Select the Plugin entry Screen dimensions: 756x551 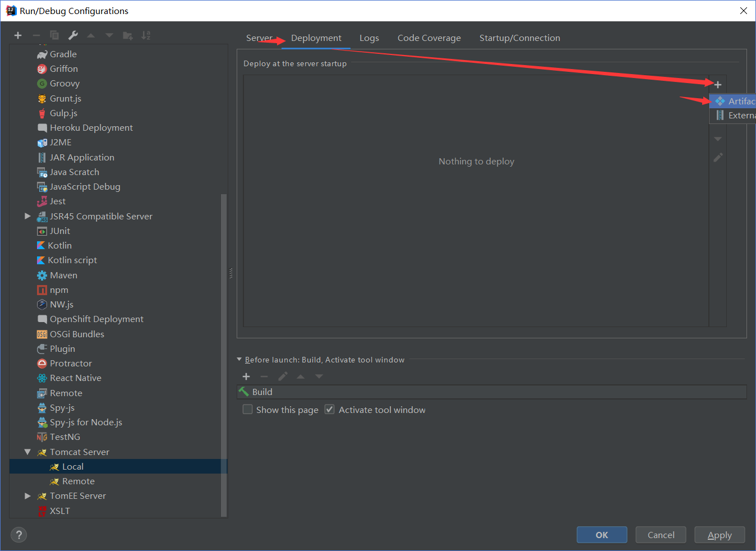point(62,349)
